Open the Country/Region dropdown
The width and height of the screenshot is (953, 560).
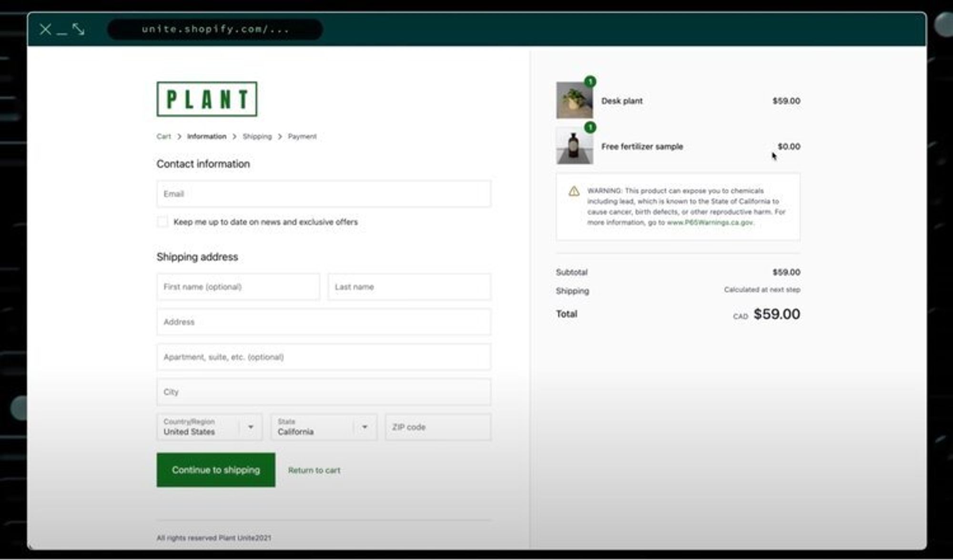tap(209, 427)
